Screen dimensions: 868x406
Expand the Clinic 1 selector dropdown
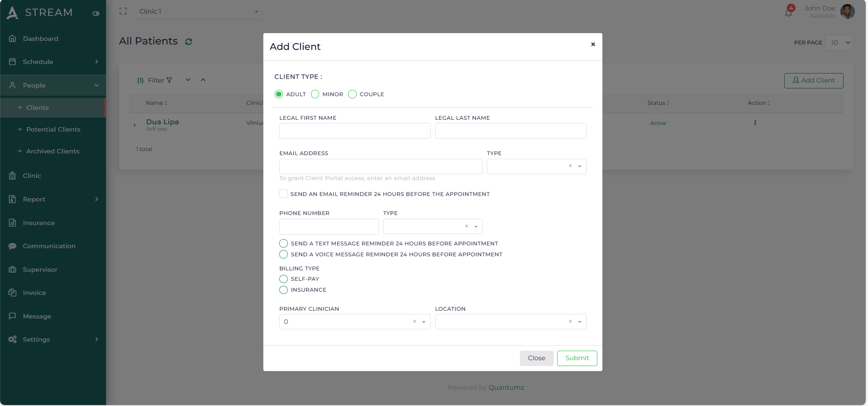click(256, 12)
